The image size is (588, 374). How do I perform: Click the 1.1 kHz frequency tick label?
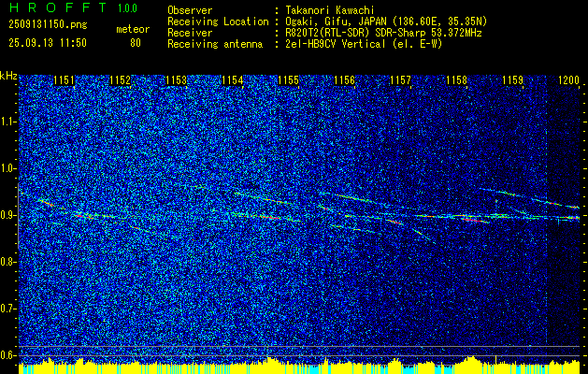pos(8,122)
